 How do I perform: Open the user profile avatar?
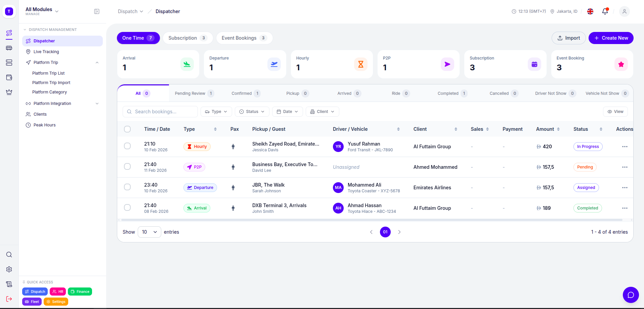[624, 11]
